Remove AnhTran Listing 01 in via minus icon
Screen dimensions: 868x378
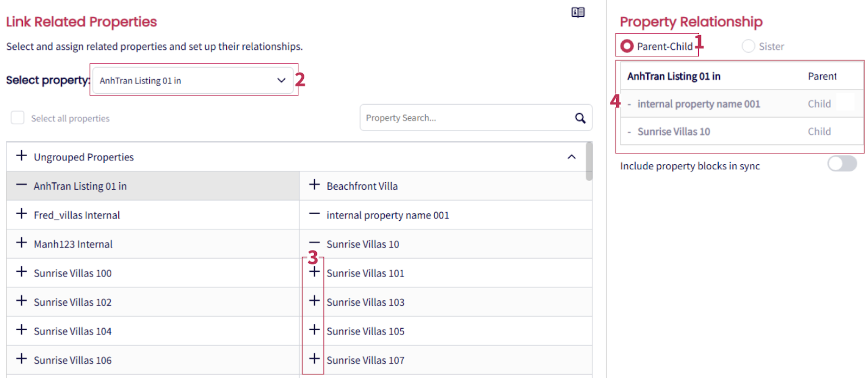21,185
